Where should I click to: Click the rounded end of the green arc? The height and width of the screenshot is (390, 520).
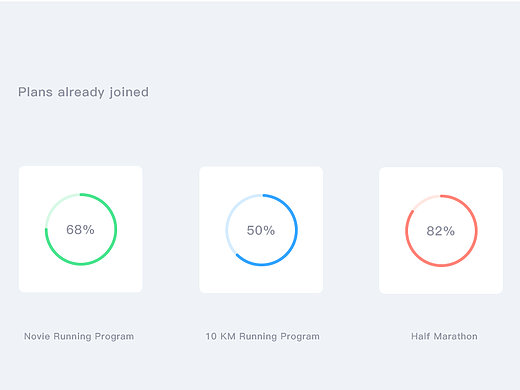[x=46, y=229]
